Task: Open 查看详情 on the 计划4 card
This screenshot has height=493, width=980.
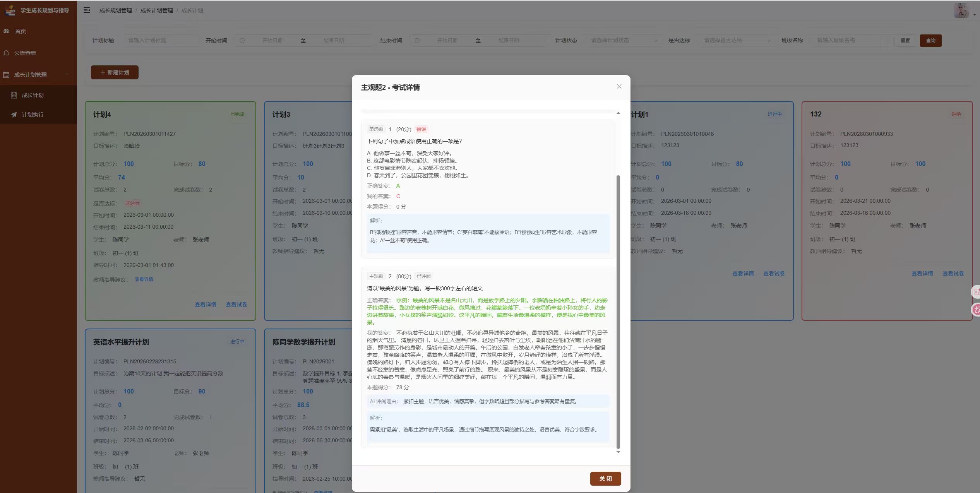Action: (206, 305)
